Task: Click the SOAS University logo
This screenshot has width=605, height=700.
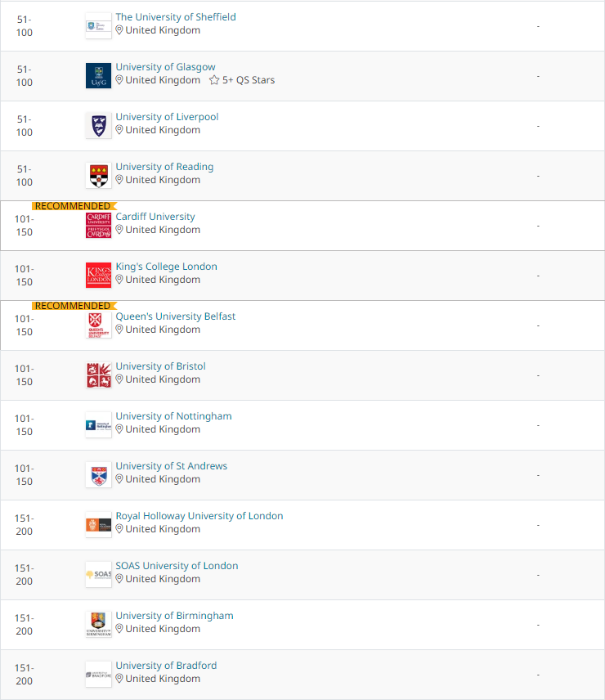Action: [x=99, y=575]
